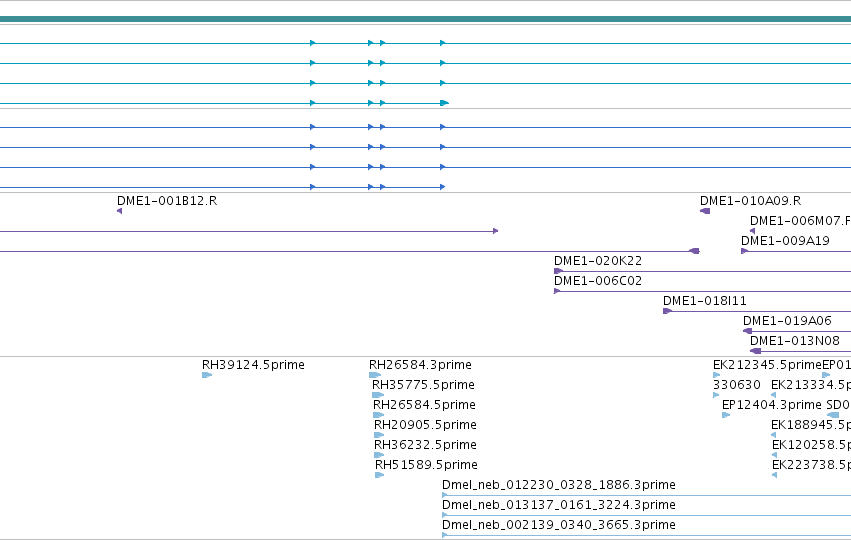
Task: Select the blue arrow glyph under RH39124.5prime
Action: tap(206, 375)
